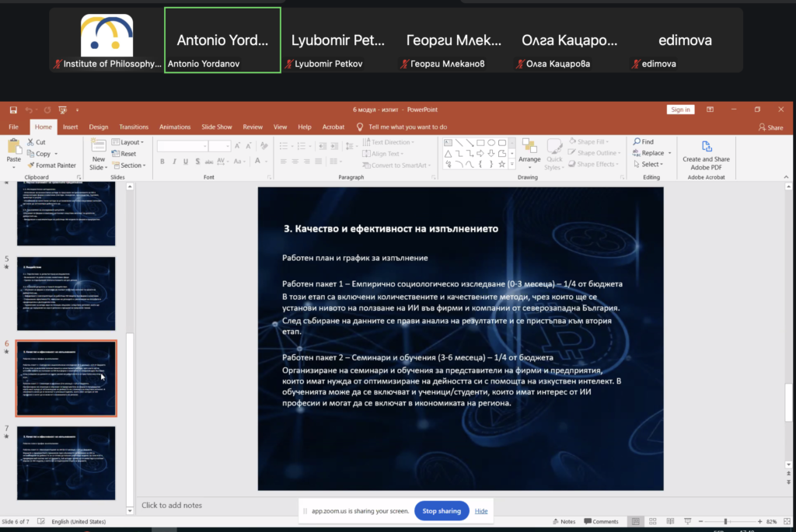
Task: Click the Hide link in sharing bar
Action: 480,511
